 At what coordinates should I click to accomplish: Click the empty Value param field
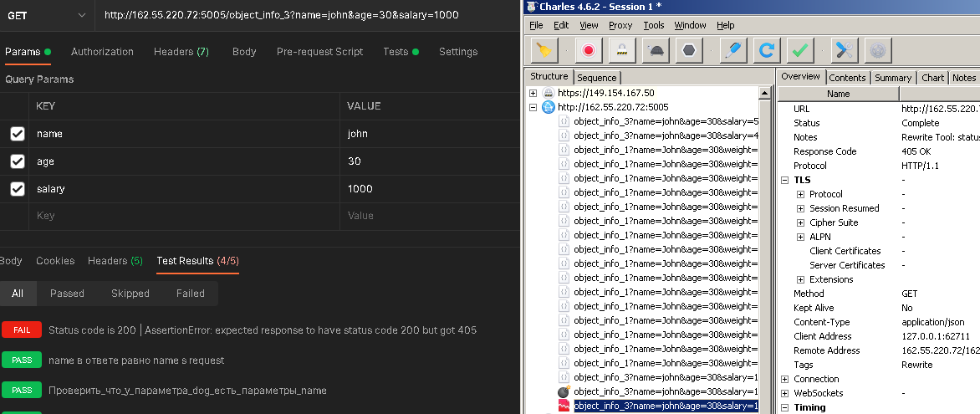coord(430,216)
